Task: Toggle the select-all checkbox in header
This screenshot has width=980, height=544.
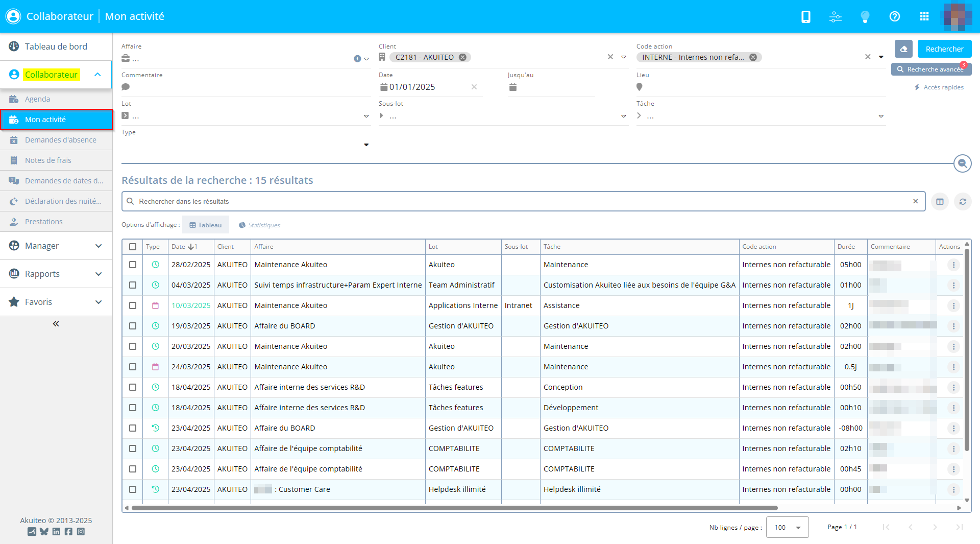Action: [x=133, y=247]
